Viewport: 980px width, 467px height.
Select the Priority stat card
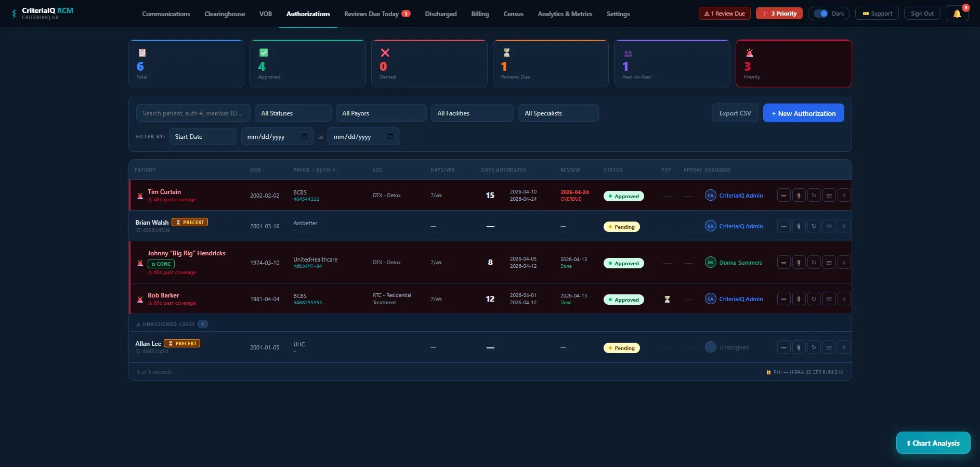point(793,63)
